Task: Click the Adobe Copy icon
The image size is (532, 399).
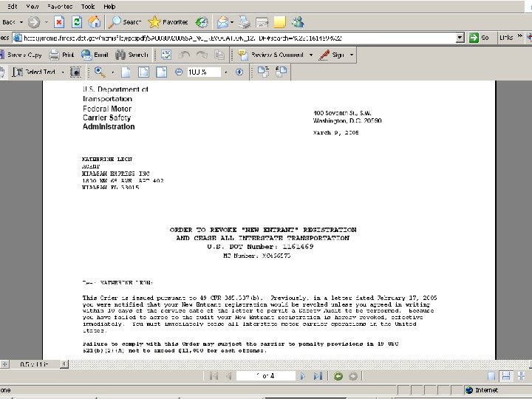Action: click(x=219, y=55)
